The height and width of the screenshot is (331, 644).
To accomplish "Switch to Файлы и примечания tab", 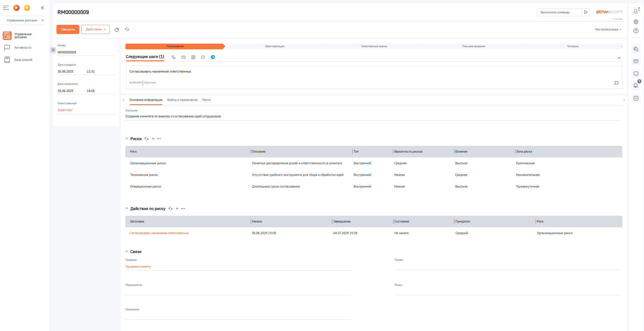I will point(182,100).
